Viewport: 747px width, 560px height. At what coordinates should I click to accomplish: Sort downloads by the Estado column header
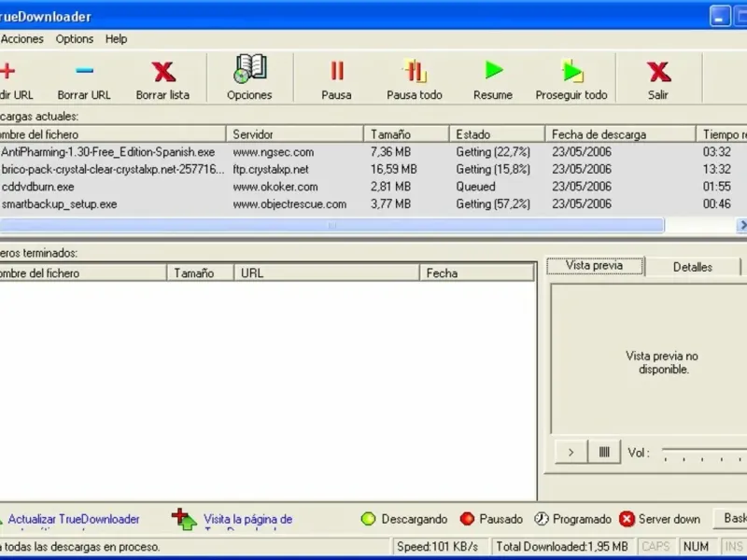coord(497,134)
